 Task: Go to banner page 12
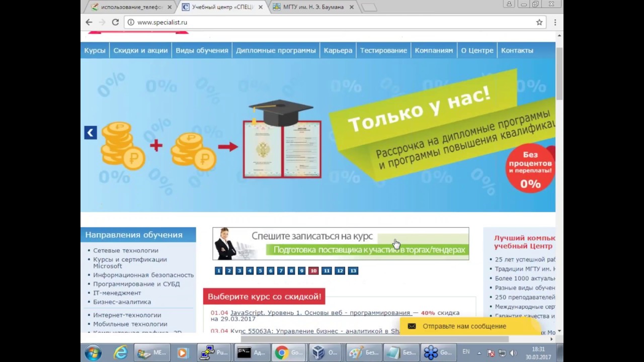pos(340,270)
